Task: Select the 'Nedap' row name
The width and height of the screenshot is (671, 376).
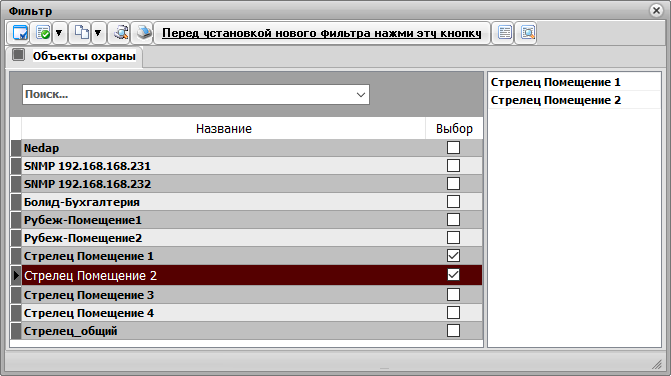Action: (42, 148)
